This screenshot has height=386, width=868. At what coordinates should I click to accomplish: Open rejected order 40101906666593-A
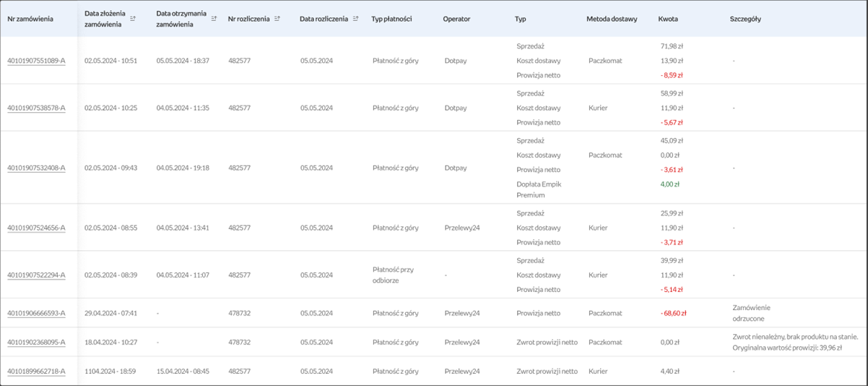[x=36, y=313]
